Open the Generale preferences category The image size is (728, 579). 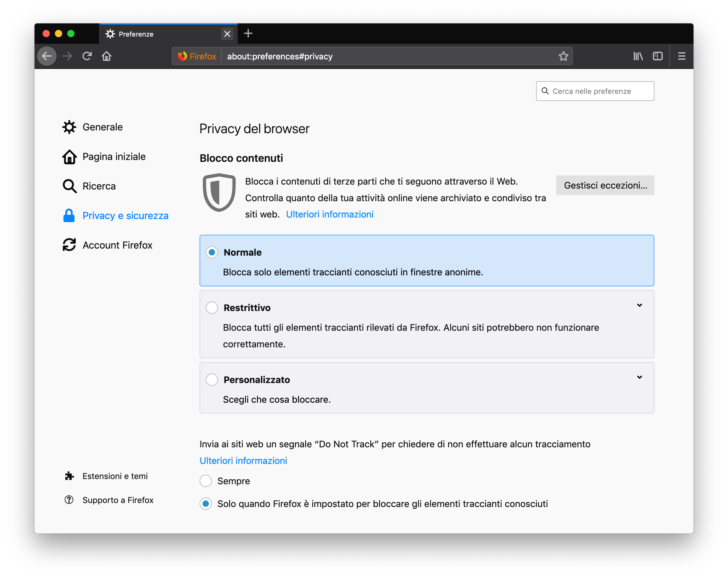[x=102, y=127]
